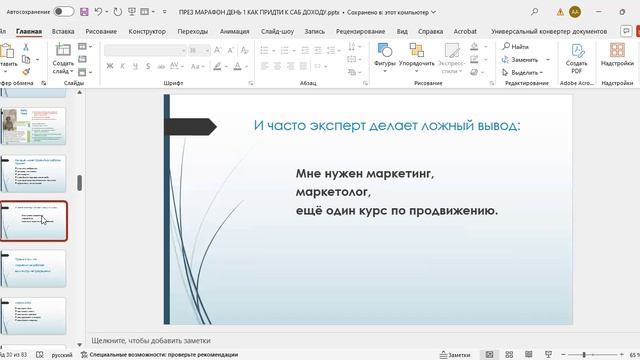Switch to Normal view in status bar
The height and width of the screenshot is (360, 640).
pyautogui.click(x=489, y=354)
